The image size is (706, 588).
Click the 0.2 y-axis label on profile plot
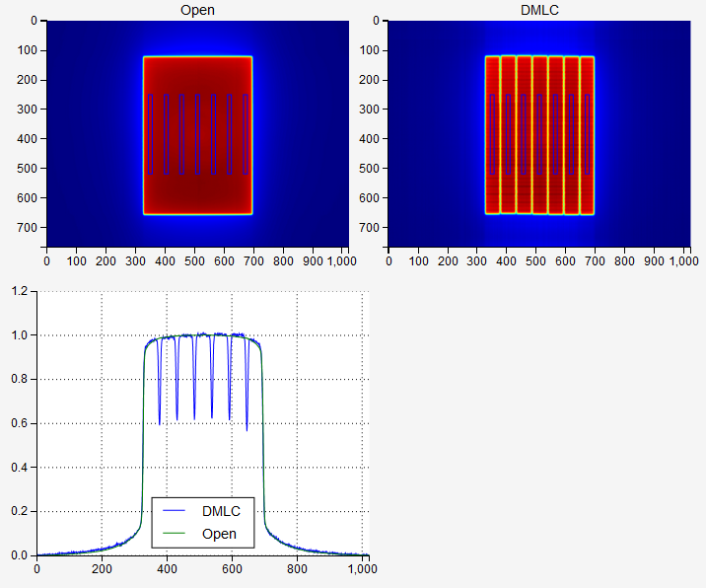20,511
